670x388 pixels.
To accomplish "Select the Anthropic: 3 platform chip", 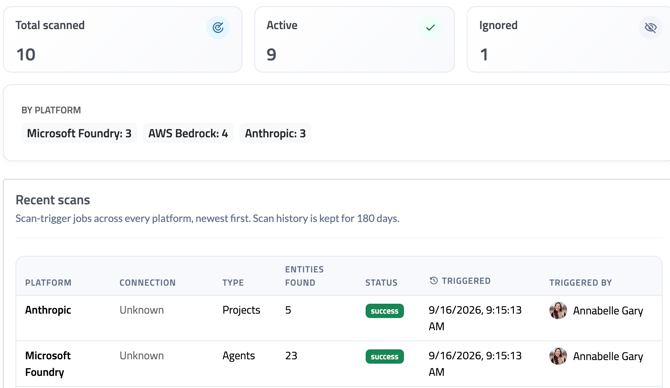I will point(275,133).
